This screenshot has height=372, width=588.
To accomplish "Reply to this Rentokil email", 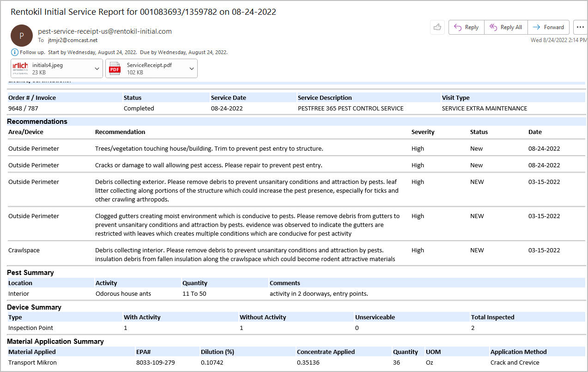I will [467, 27].
